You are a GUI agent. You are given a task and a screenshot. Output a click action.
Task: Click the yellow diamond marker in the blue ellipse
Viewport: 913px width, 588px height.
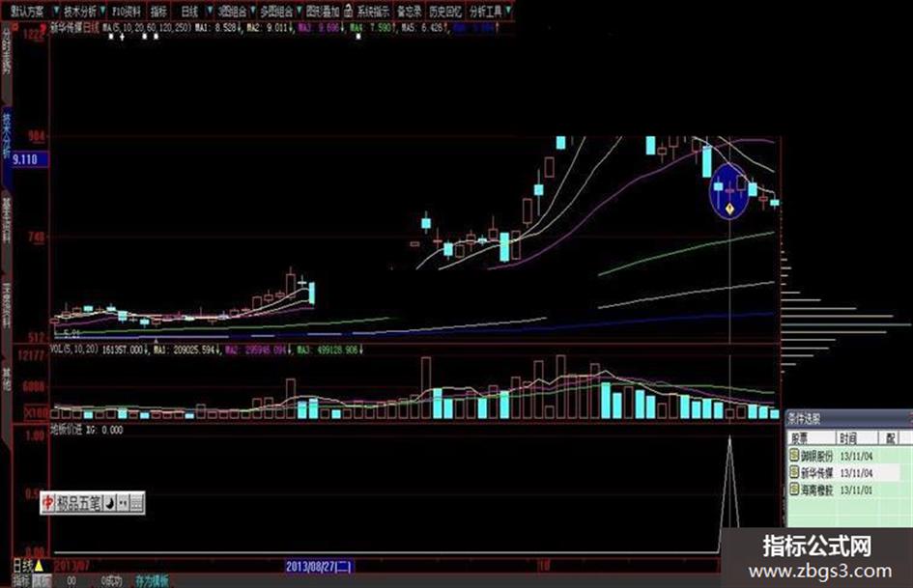[729, 208]
